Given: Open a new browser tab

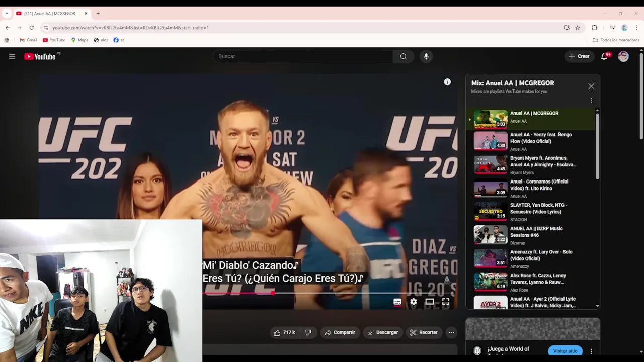Looking at the screenshot, I should coord(98,13).
